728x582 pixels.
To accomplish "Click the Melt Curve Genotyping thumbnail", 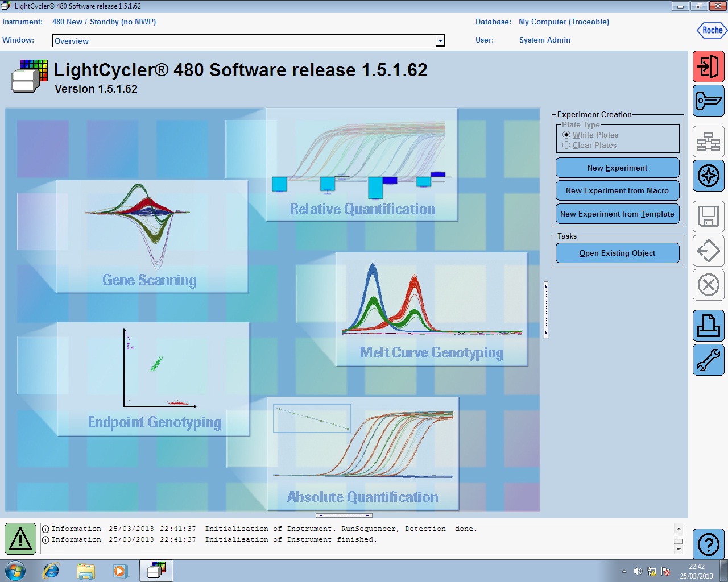I will point(431,310).
